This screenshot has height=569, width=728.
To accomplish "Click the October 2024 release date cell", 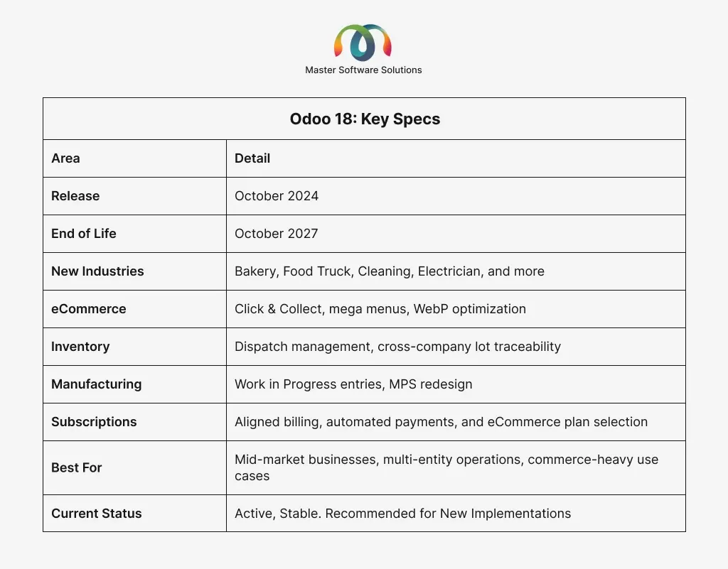I will click(x=277, y=196).
